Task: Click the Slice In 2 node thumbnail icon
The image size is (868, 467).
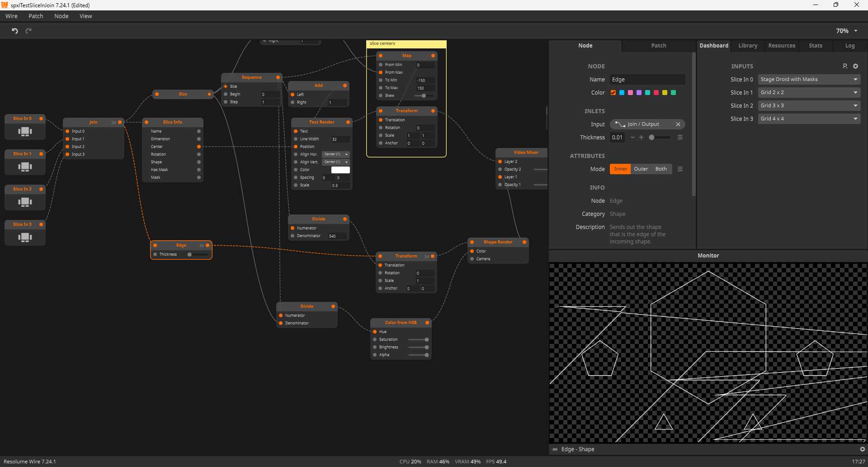Action: tap(25, 202)
